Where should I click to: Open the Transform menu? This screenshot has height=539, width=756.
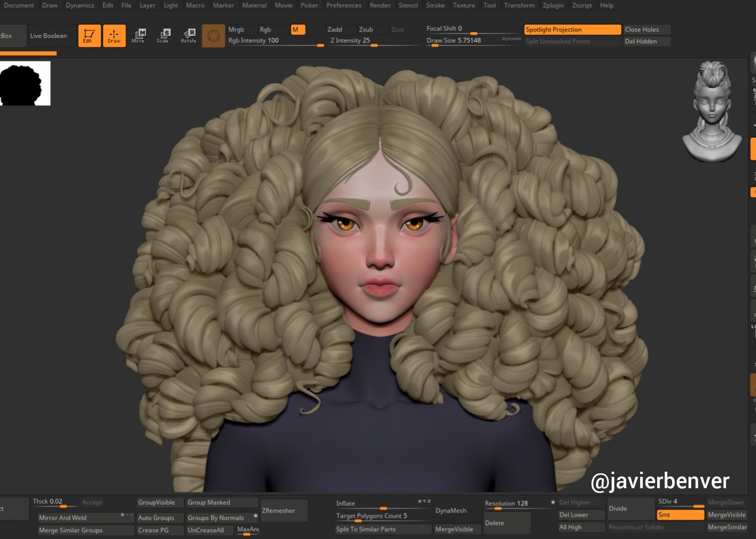[x=519, y=5]
